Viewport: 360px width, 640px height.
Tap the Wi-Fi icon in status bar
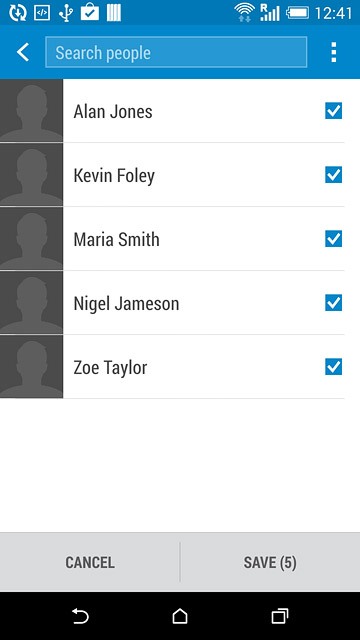coord(244,12)
